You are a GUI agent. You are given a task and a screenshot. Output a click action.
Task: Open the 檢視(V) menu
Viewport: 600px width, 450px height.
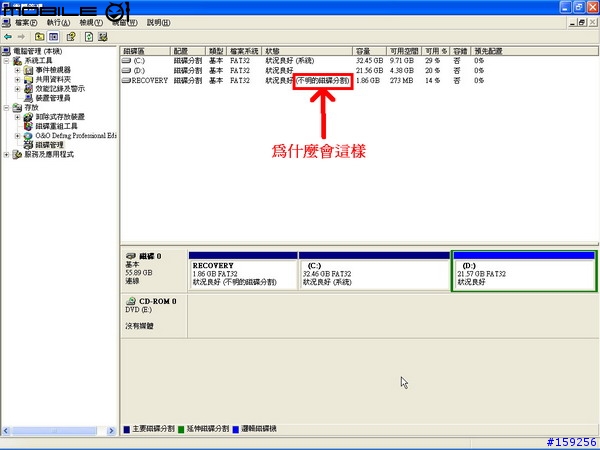click(91, 23)
